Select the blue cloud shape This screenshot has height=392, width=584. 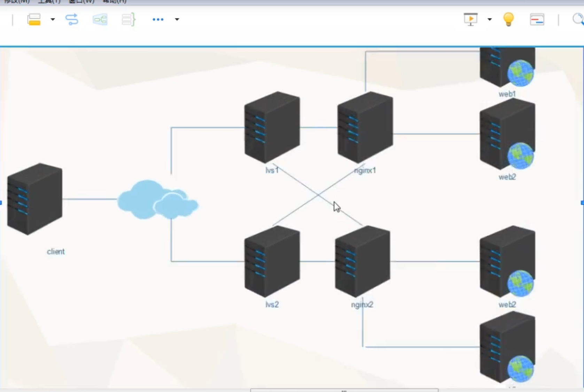coord(157,201)
